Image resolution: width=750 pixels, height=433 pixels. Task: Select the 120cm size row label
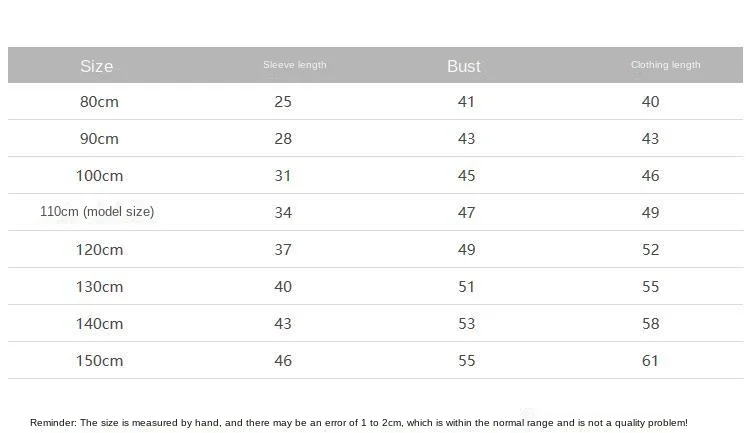click(x=99, y=249)
